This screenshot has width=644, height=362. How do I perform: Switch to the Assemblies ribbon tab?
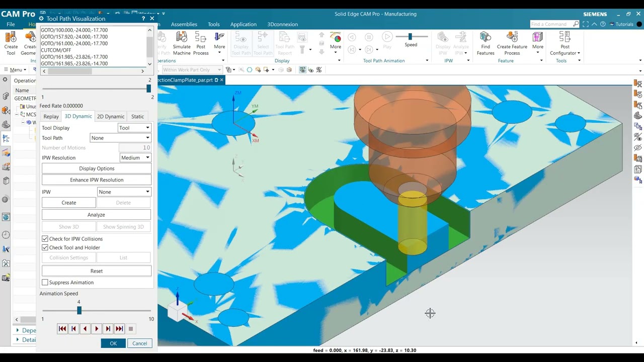coord(184,24)
